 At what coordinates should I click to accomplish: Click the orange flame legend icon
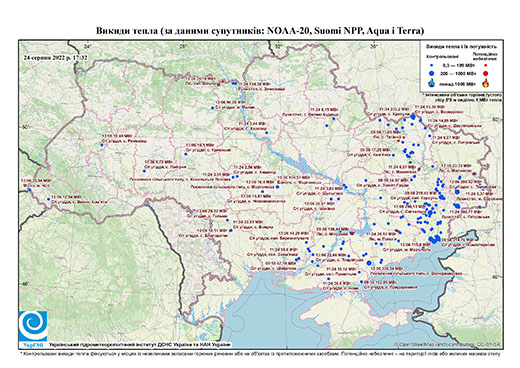pyautogui.click(x=486, y=83)
